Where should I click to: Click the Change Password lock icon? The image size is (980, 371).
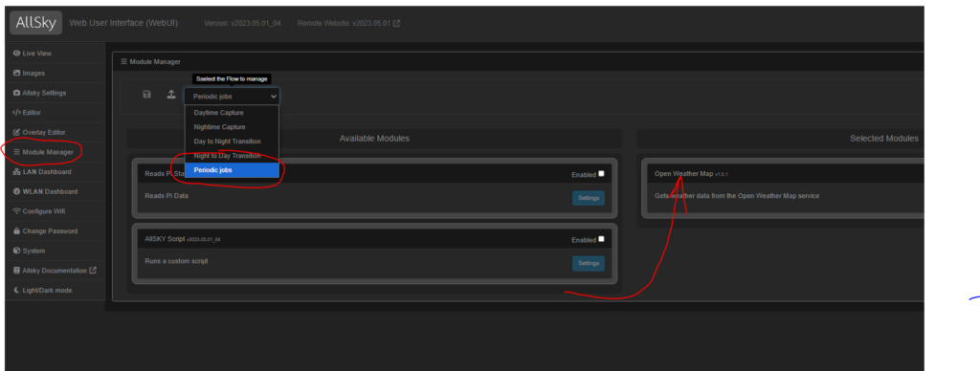(17, 231)
